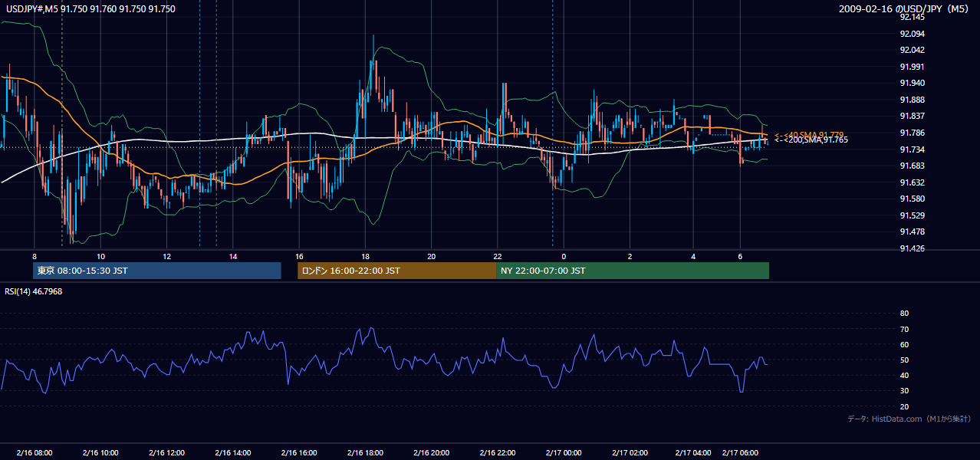
Task: Click the bottom date label 2/16 22:00
Action: (497, 452)
